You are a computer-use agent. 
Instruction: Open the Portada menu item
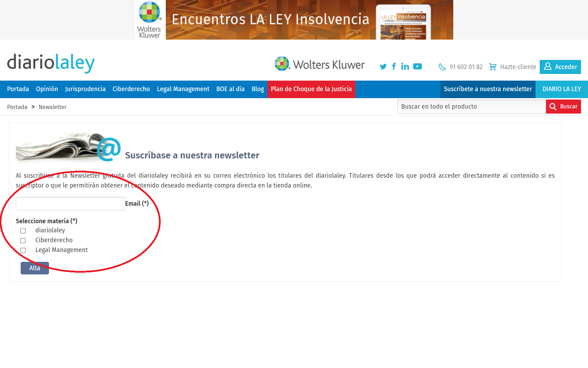tap(18, 89)
